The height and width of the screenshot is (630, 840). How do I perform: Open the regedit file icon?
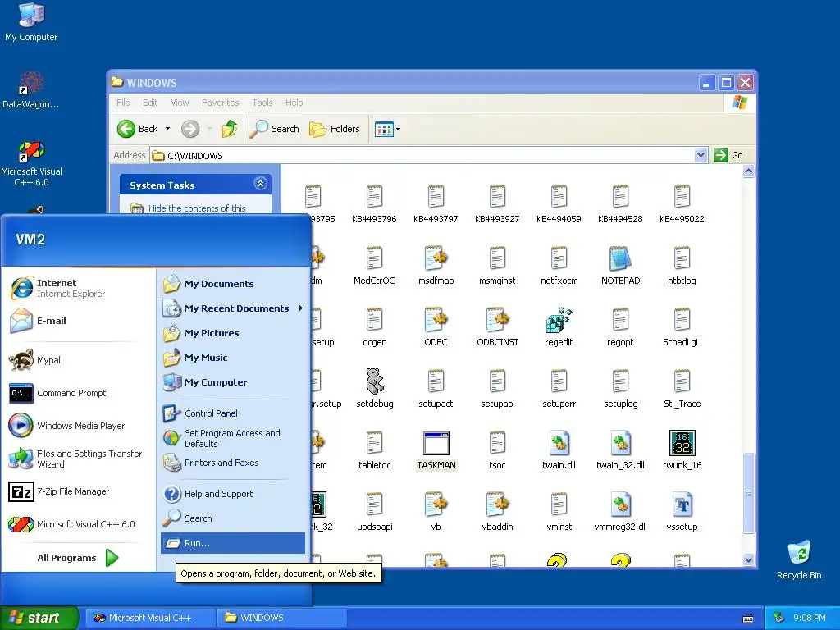coord(559,321)
